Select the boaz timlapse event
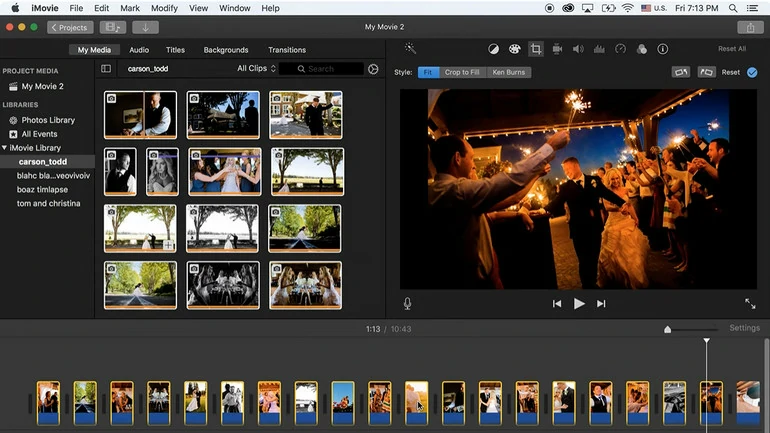This screenshot has width=770, height=433. tap(42, 189)
